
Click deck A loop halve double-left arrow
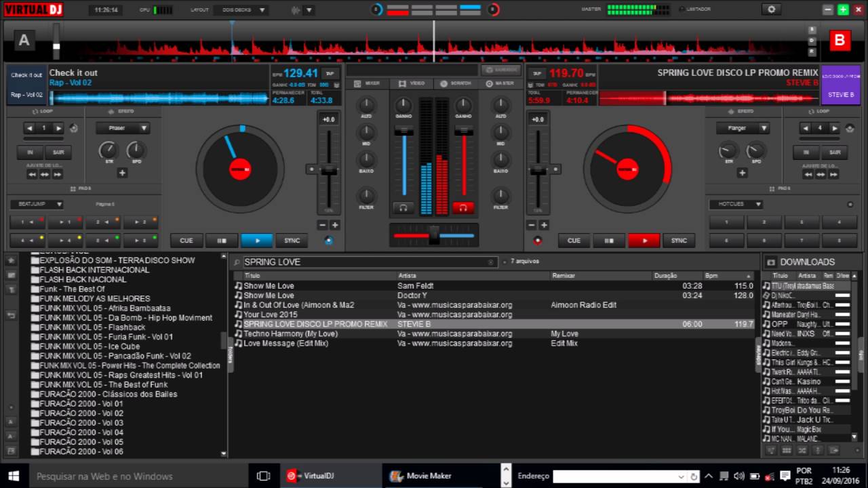32,174
